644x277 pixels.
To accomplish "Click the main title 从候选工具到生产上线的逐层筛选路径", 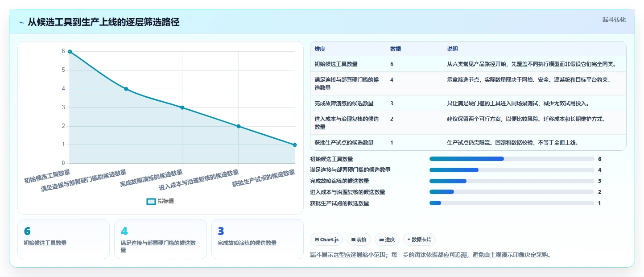I will pos(103,22).
